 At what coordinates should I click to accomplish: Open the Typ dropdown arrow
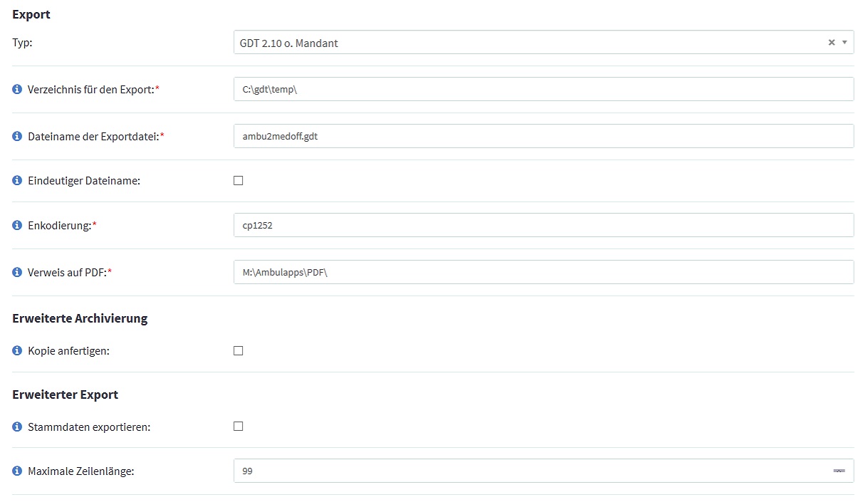[x=845, y=43]
